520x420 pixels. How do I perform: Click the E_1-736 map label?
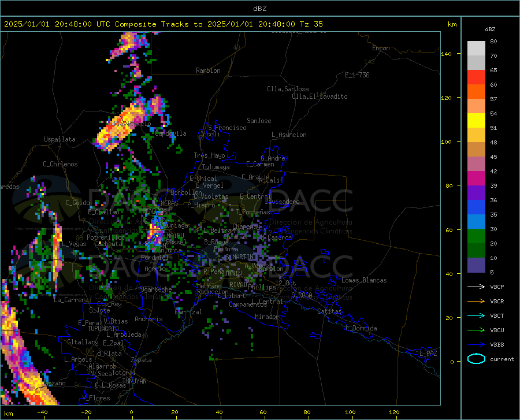click(357, 75)
